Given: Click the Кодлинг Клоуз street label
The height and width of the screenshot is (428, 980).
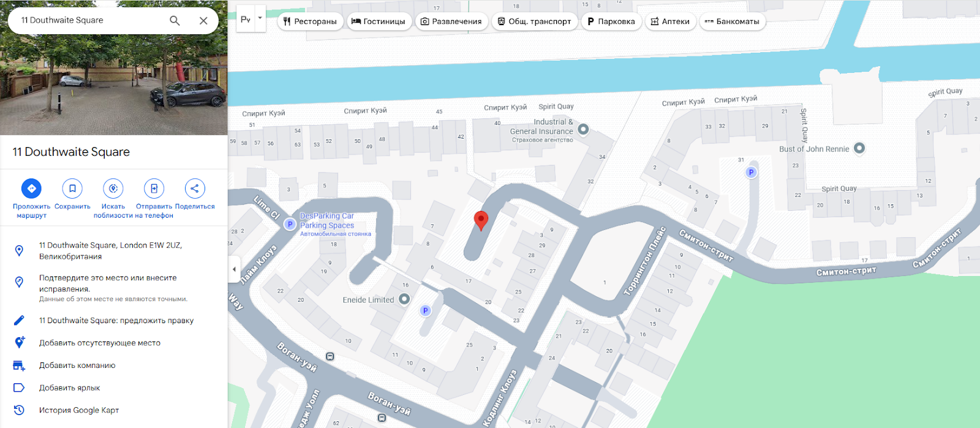Looking at the screenshot, I should tap(500, 397).
